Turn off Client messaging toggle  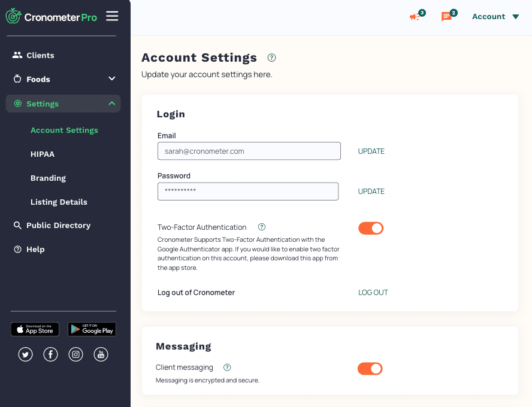tap(370, 369)
